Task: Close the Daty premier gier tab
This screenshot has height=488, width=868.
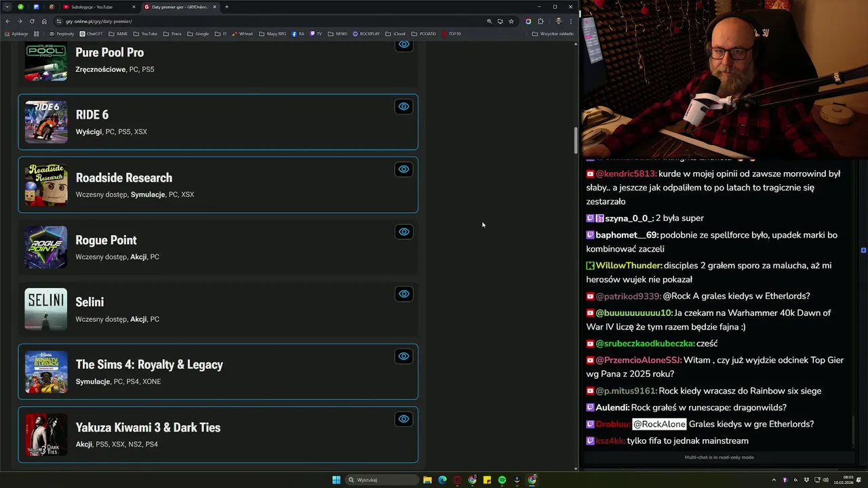Action: tap(215, 7)
